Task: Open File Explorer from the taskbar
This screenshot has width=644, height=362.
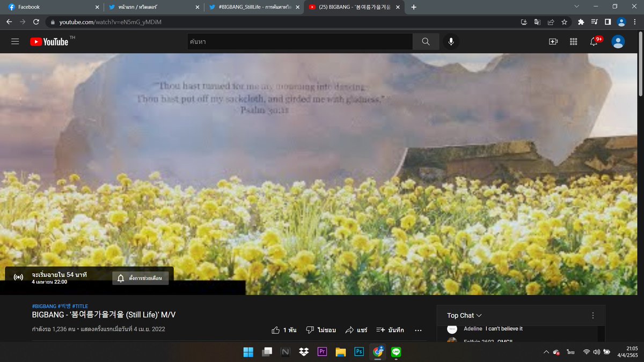Action: [341, 352]
